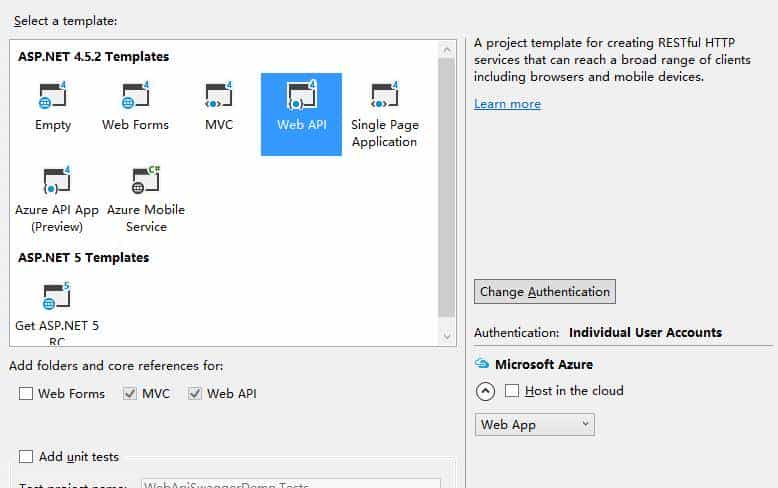This screenshot has width=778, height=488.
Task: Collapse the Microsoft Azure section chevron
Action: 485,391
